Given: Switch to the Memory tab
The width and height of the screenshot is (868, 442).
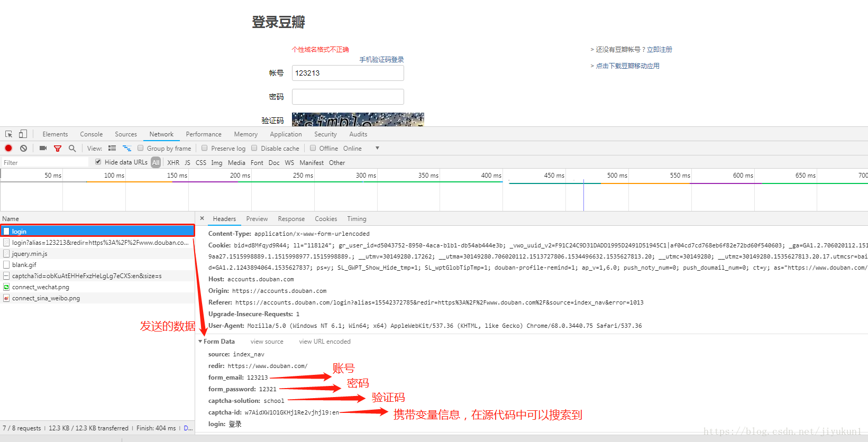Looking at the screenshot, I should click(246, 134).
